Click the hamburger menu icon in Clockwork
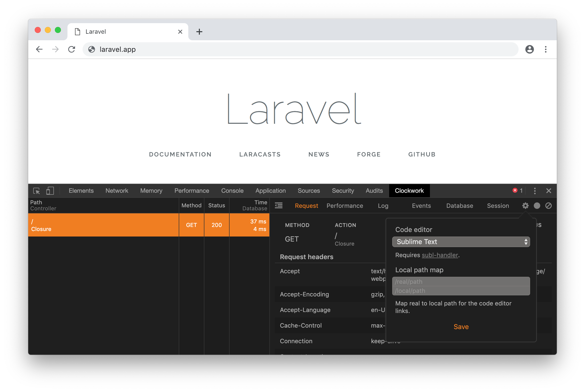The width and height of the screenshot is (585, 392). pos(279,206)
